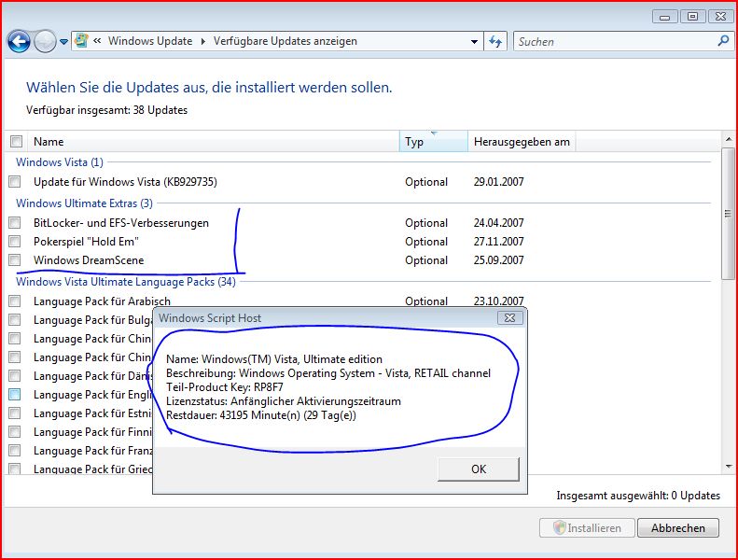Click the 27.11.2007 release date cell
This screenshot has width=738, height=560.
(x=498, y=242)
